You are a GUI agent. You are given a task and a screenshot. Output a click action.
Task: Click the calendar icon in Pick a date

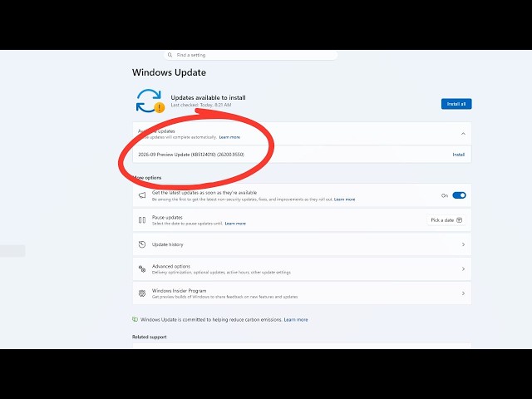460,220
